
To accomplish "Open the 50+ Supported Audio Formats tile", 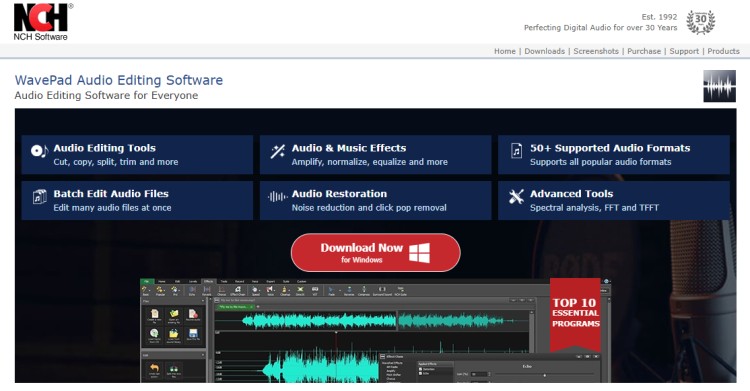I will [x=614, y=155].
